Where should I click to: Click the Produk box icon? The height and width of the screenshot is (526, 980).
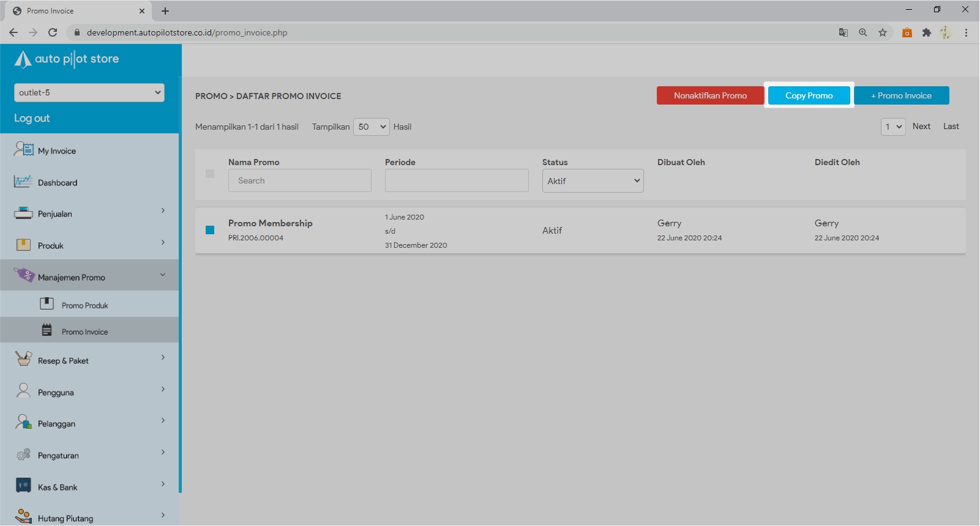point(23,245)
